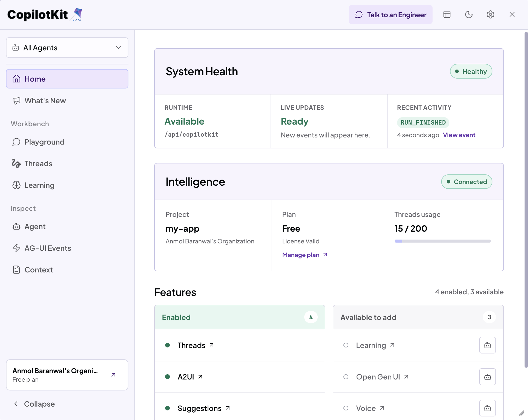Open Agent under Inspect
Image resolution: width=528 pixels, height=420 pixels.
pos(67,226)
